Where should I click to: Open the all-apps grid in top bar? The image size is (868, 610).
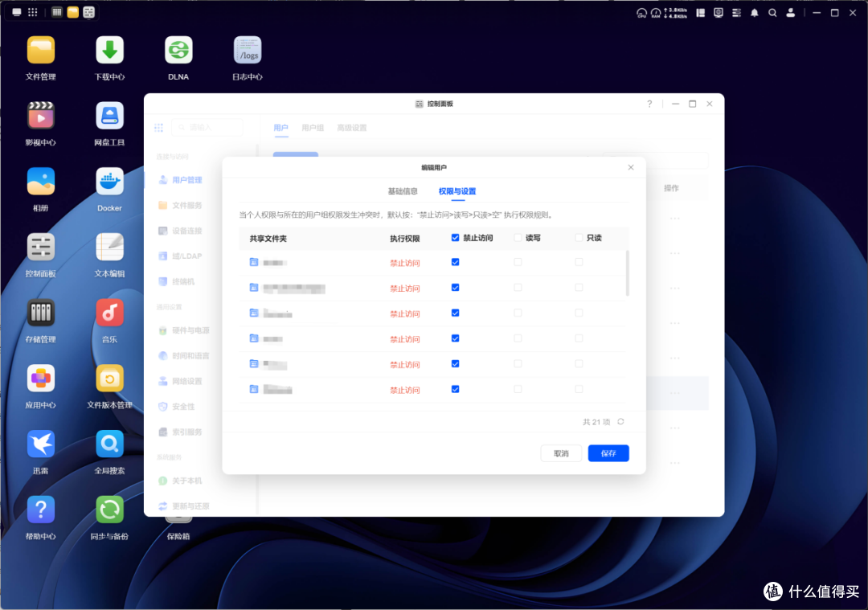point(33,12)
